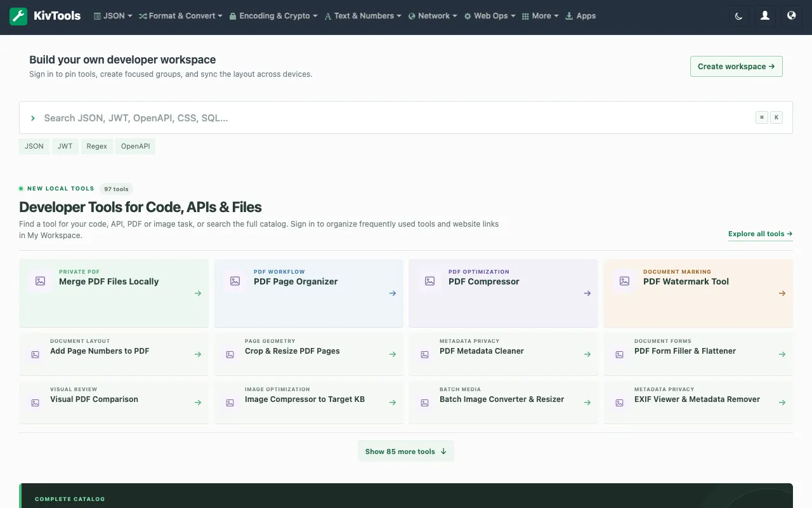Click icon beside Visual PDF Comparison

[x=36, y=403]
